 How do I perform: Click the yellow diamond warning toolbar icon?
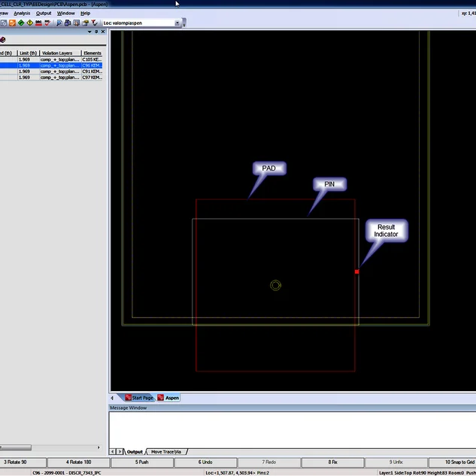point(30,23)
